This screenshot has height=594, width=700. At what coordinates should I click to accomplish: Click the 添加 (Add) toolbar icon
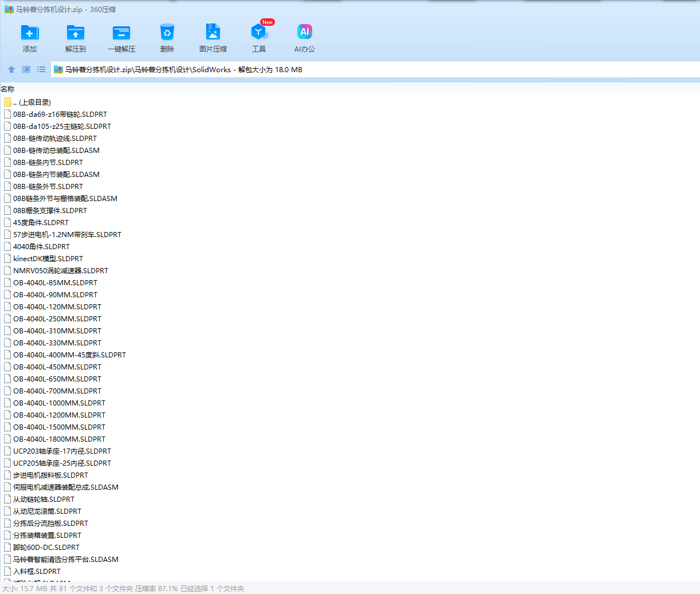coord(30,33)
